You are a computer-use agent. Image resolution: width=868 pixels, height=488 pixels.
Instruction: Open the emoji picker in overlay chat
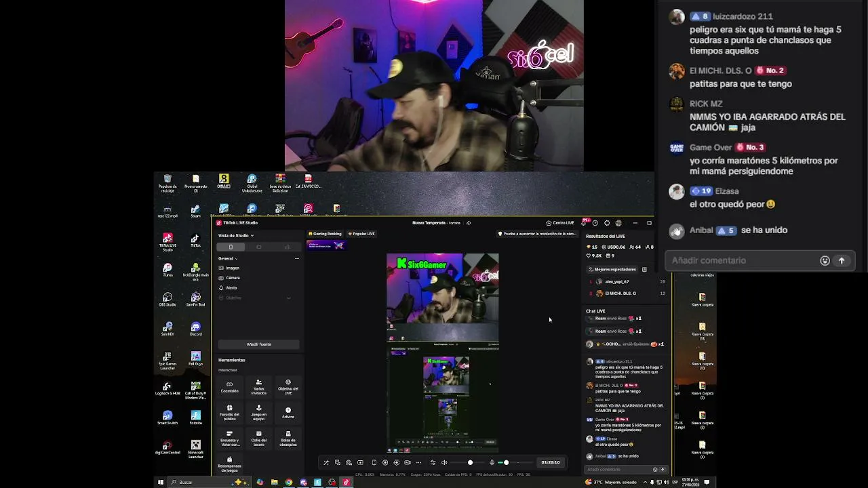pos(825,260)
